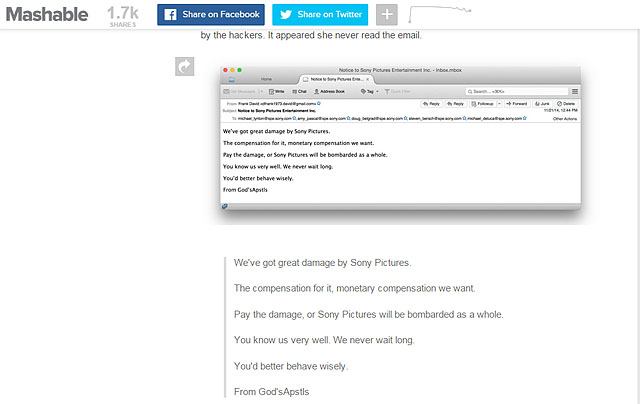The height and width of the screenshot is (404, 640).
Task: Click the subject 'Notice to Sony Pictures Entertainment Inc.'
Action: pyautogui.click(x=277, y=111)
